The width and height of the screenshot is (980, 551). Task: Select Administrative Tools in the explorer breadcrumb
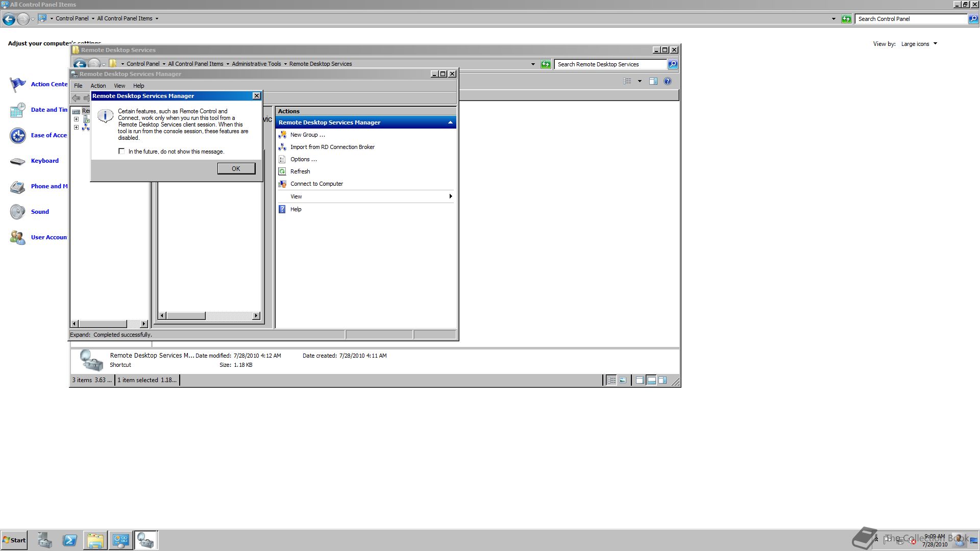[x=256, y=64]
